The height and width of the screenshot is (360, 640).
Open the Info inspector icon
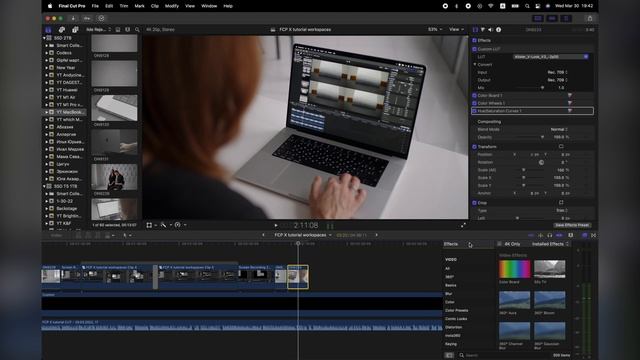[x=498, y=30]
